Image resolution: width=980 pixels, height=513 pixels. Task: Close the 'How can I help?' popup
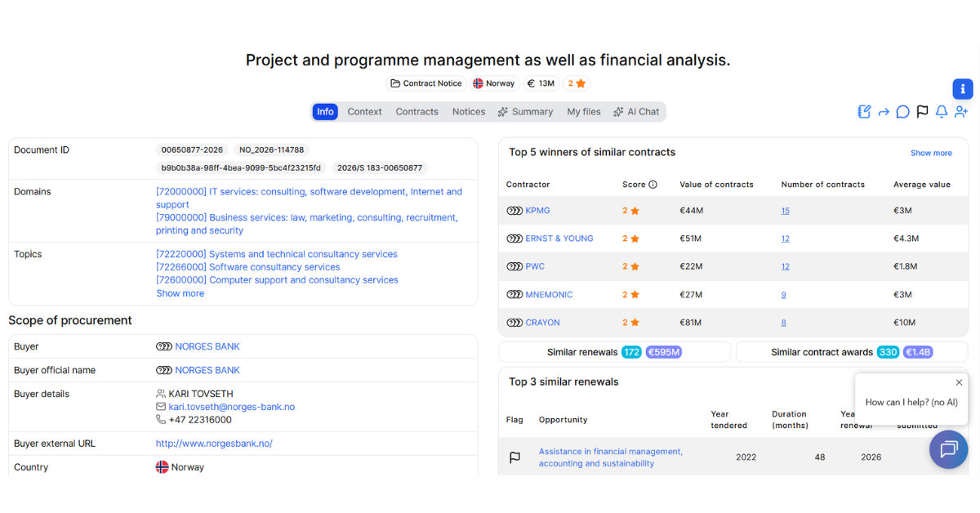point(959,382)
